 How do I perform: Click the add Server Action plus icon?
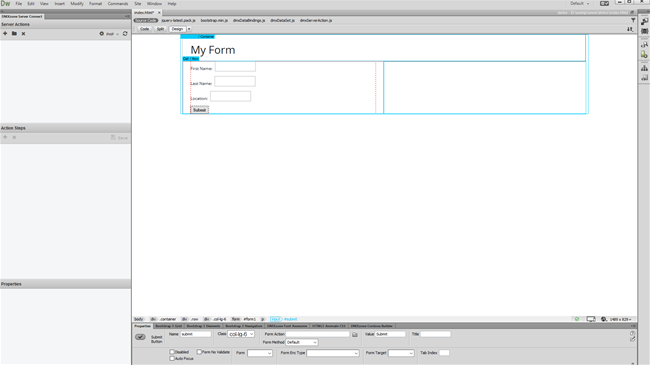click(x=5, y=34)
